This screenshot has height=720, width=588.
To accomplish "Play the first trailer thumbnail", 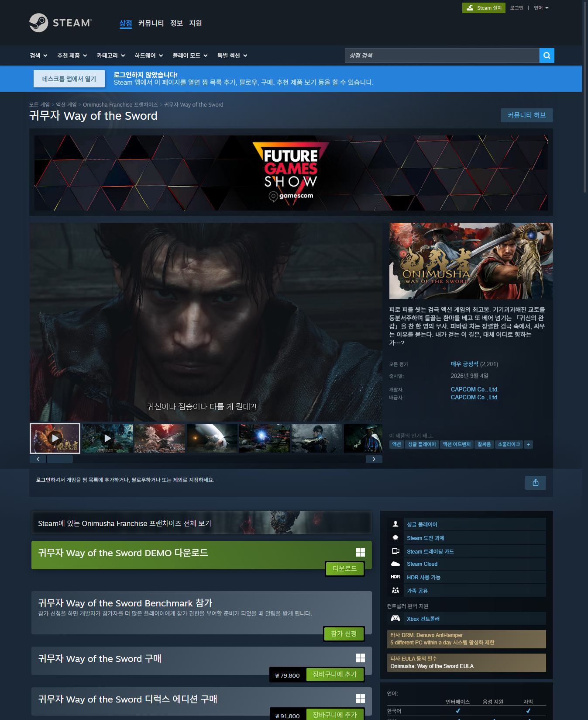I will point(55,438).
